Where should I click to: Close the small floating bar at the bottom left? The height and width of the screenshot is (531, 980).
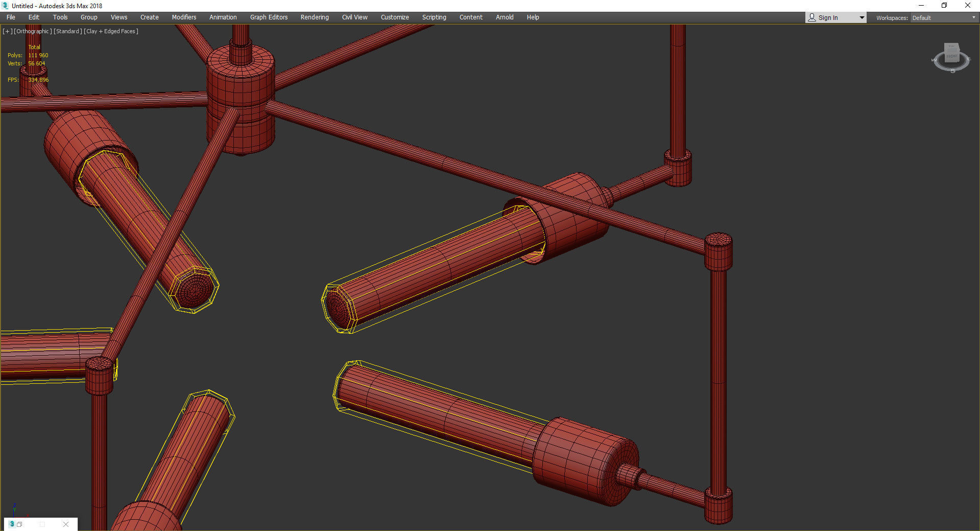pos(66,524)
